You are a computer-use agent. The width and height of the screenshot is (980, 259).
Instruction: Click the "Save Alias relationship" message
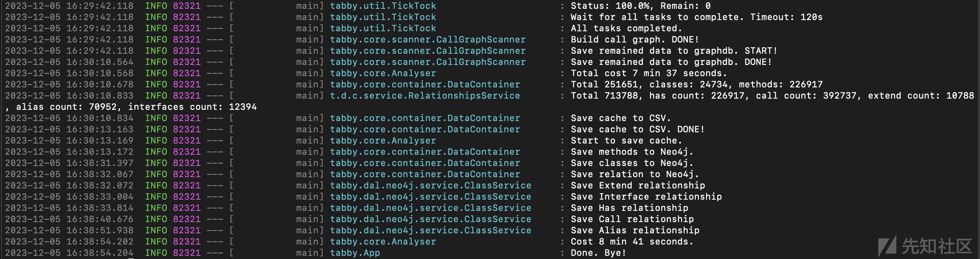(x=635, y=231)
